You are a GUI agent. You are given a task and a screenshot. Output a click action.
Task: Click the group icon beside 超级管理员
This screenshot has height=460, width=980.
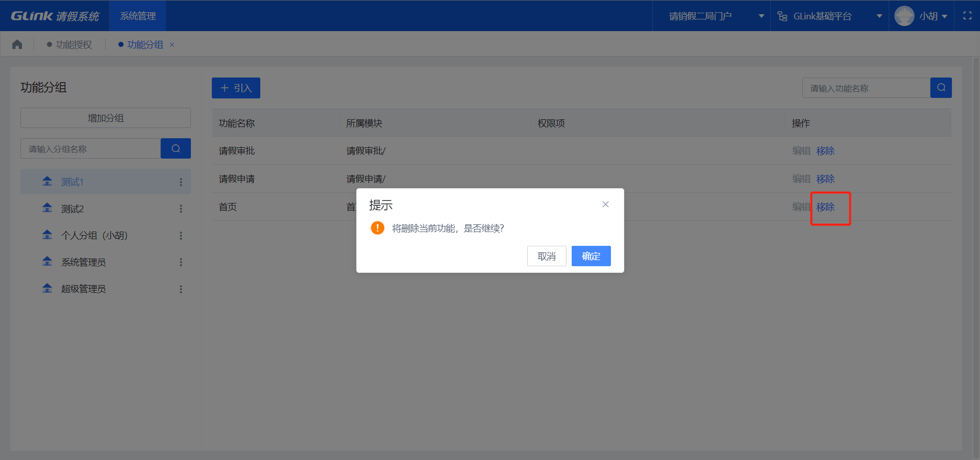(47, 288)
